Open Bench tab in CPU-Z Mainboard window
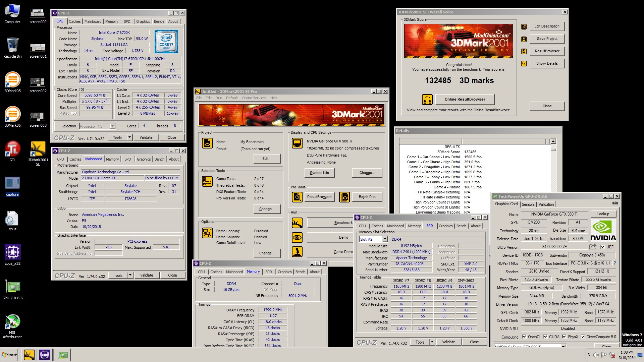The height and width of the screenshot is (362, 644). (159, 159)
